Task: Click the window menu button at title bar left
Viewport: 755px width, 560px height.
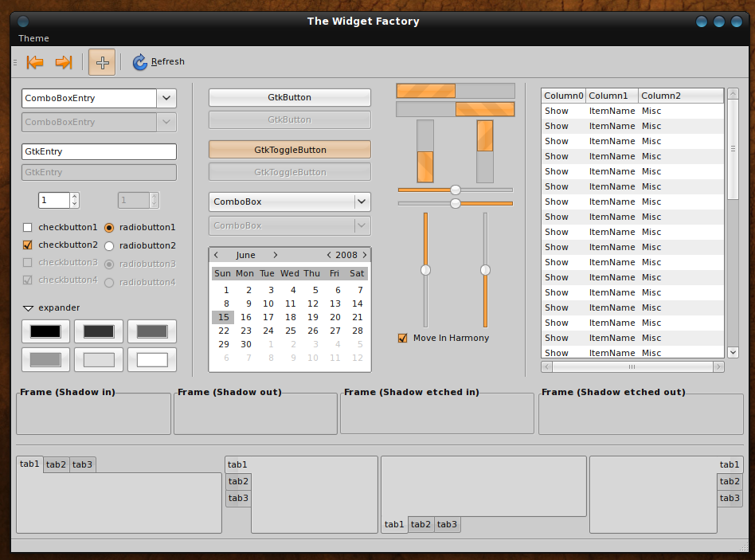Action: [22, 22]
